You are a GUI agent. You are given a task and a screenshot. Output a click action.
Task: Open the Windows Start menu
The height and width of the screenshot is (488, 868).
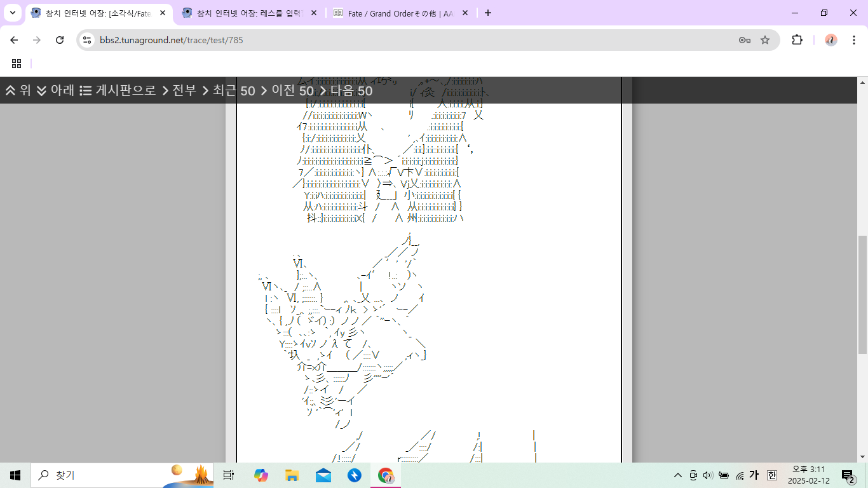pyautogui.click(x=15, y=475)
